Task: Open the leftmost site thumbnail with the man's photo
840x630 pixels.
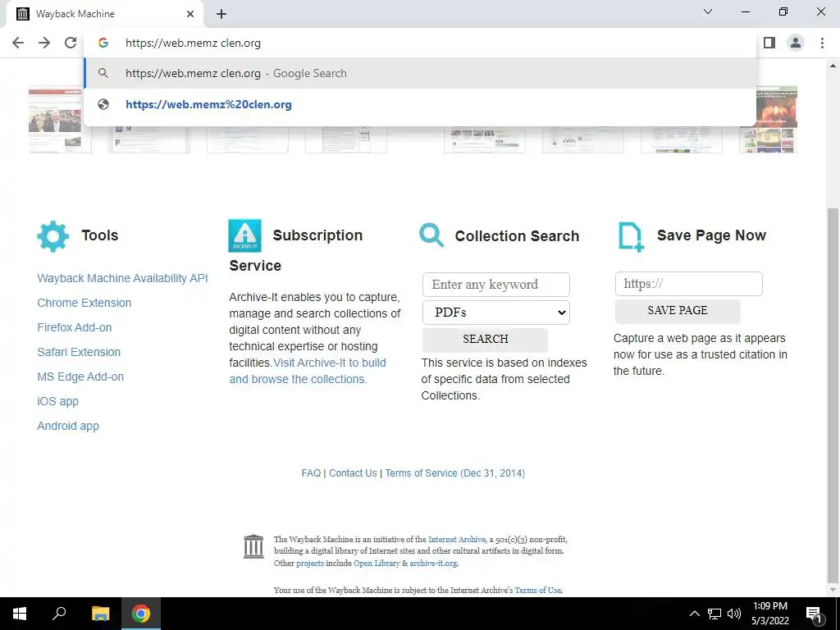Action: 56,120
